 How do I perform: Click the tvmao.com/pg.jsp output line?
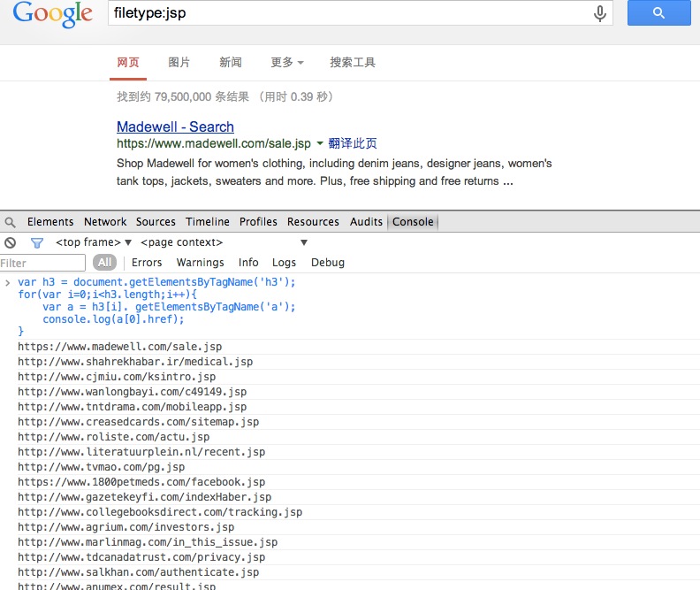[x=101, y=467]
